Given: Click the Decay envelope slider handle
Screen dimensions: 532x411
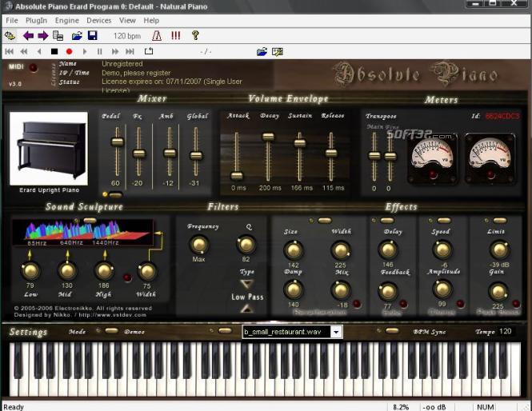Looking at the screenshot, I should click(268, 136).
